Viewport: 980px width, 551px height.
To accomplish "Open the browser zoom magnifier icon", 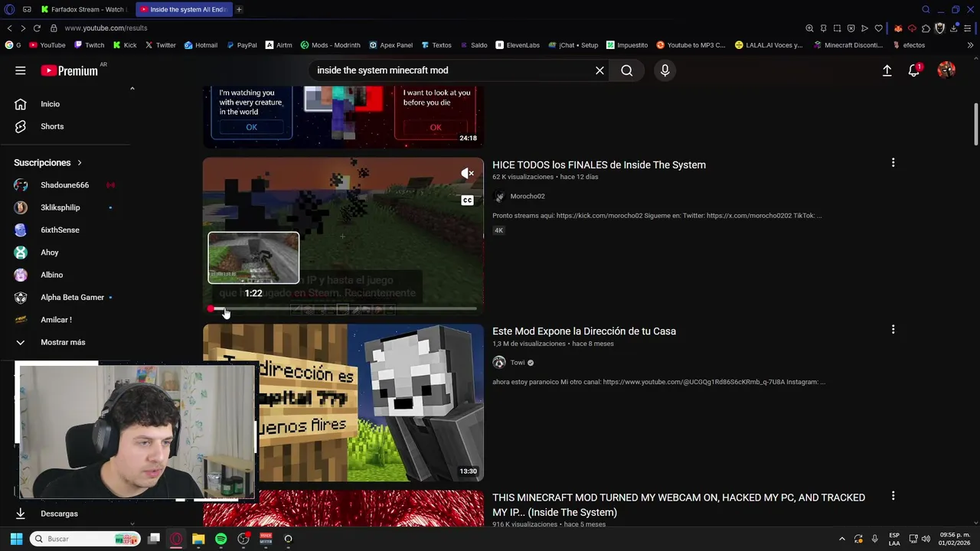I will pos(809,28).
